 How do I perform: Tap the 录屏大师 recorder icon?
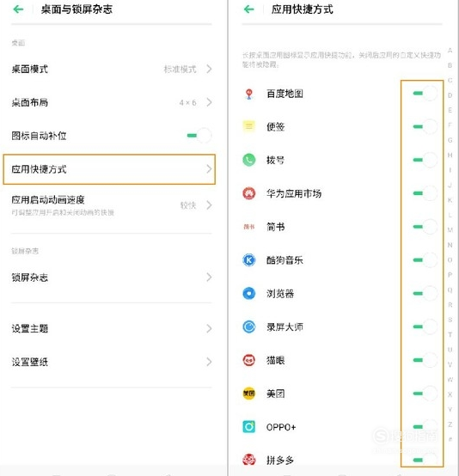249,327
